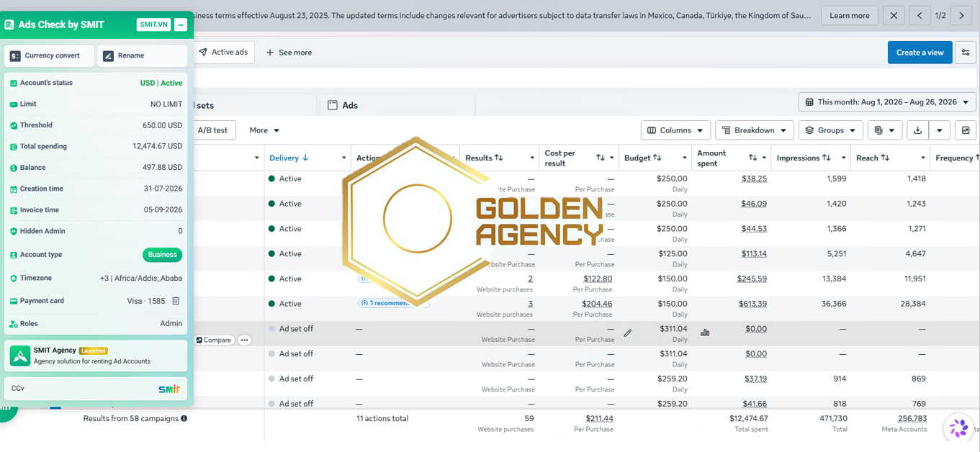The image size is (980, 452).
Task: Open the reports dropdown icon
Action: [x=884, y=130]
